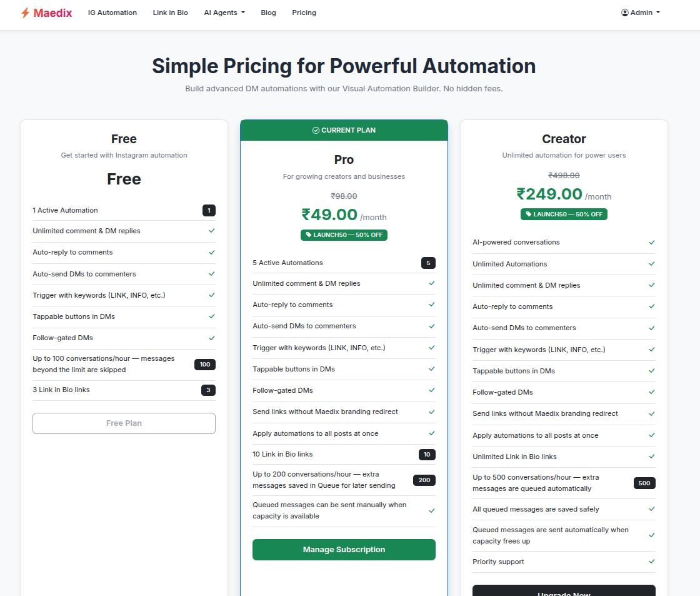The height and width of the screenshot is (596, 700).
Task: Click the Maedix lightning bolt logo icon
Action: pos(25,12)
